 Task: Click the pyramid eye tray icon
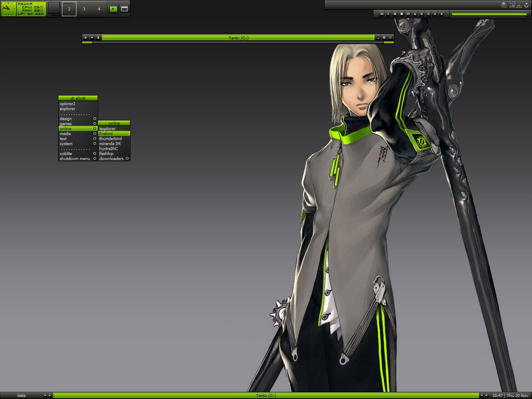519,5
